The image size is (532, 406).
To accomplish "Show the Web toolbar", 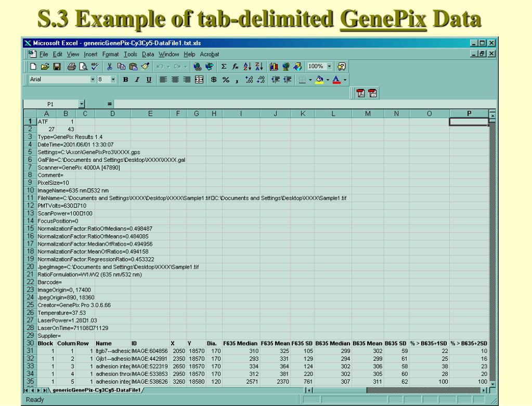I will point(210,67).
